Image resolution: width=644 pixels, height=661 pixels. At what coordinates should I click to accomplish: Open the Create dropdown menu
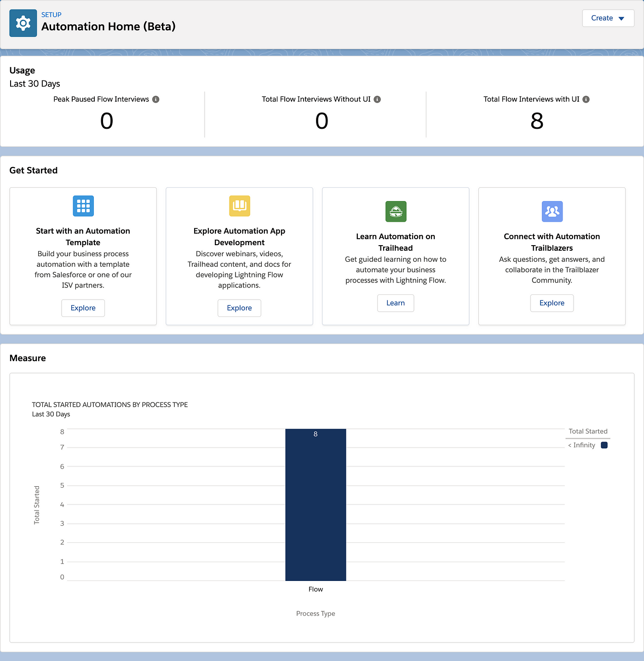pos(608,18)
